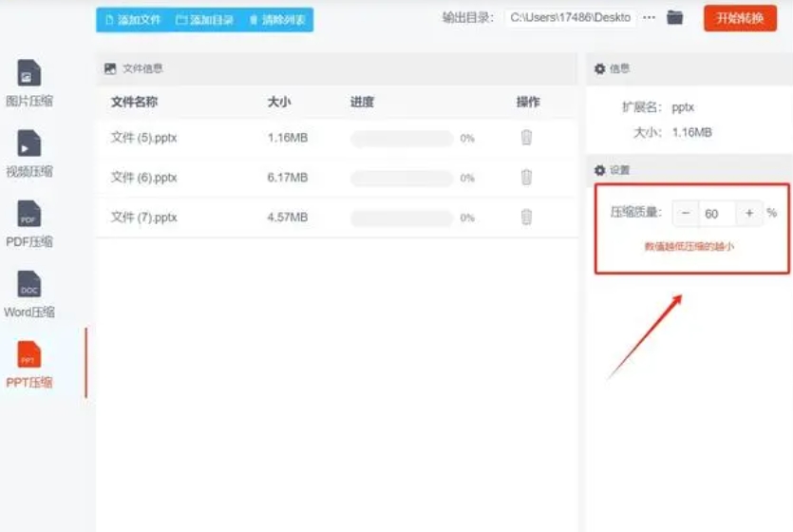Delete 文件 (5).pptx with trash icon
This screenshot has width=793, height=532.
(x=526, y=138)
